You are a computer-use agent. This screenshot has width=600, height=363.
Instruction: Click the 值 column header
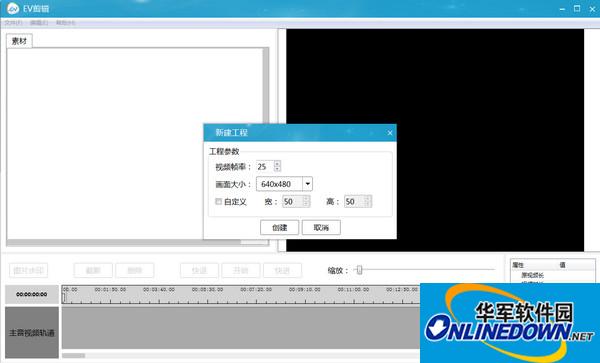[562, 265]
